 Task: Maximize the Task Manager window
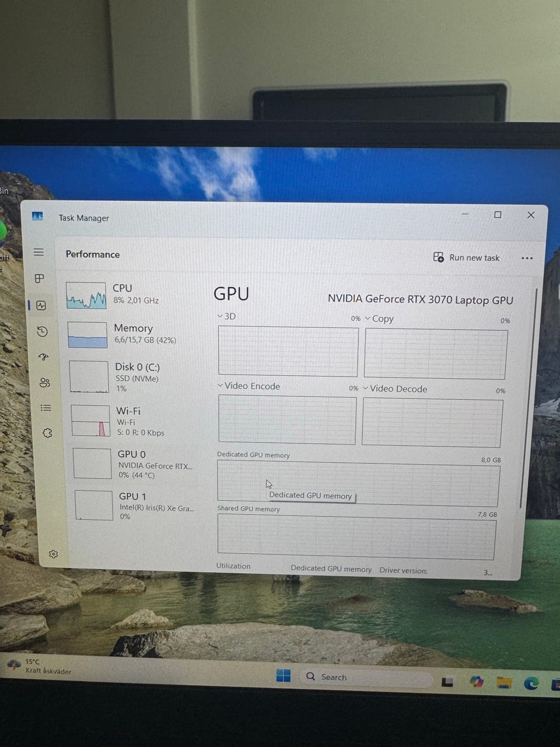498,215
